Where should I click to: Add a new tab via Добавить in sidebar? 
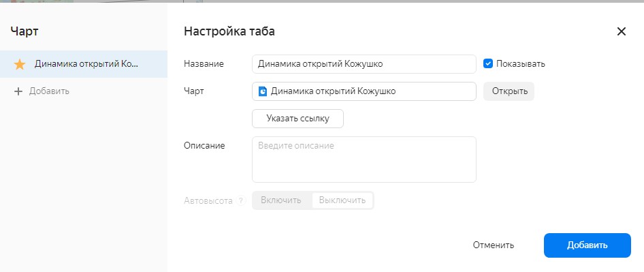[42, 91]
